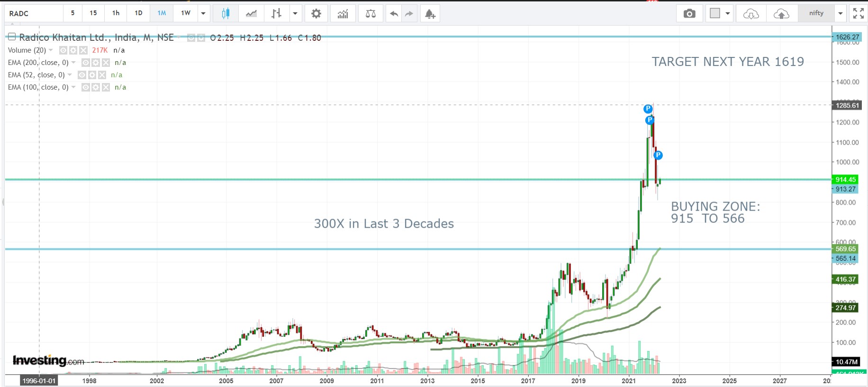
Task: Switch to the 1W weekly interval
Action: point(186,13)
